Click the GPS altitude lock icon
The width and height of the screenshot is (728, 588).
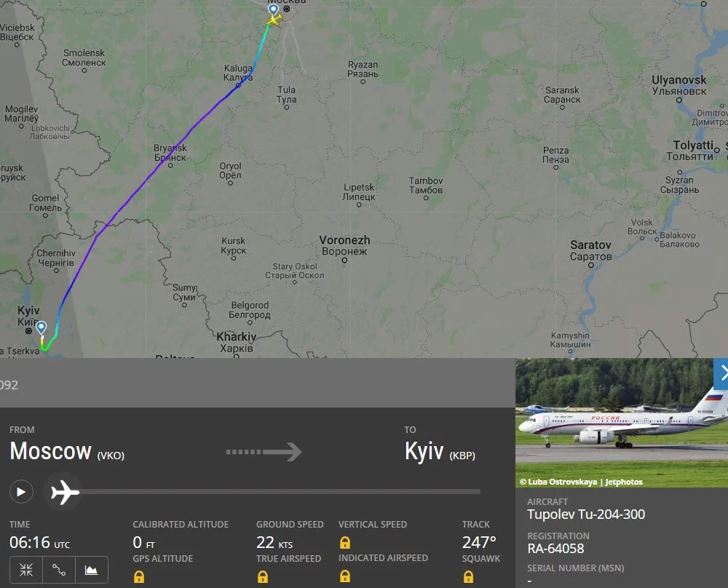[x=139, y=577]
